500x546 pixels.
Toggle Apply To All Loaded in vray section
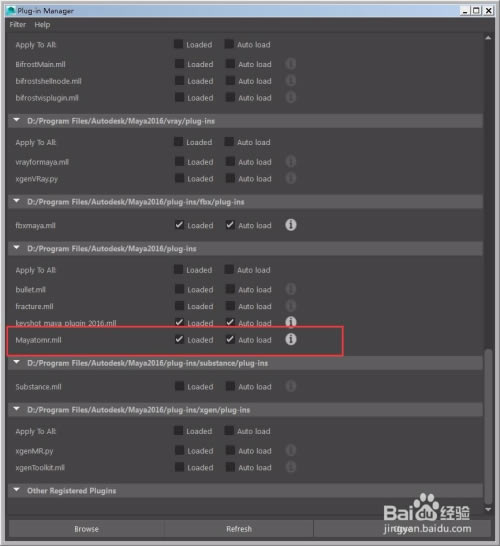tap(178, 142)
